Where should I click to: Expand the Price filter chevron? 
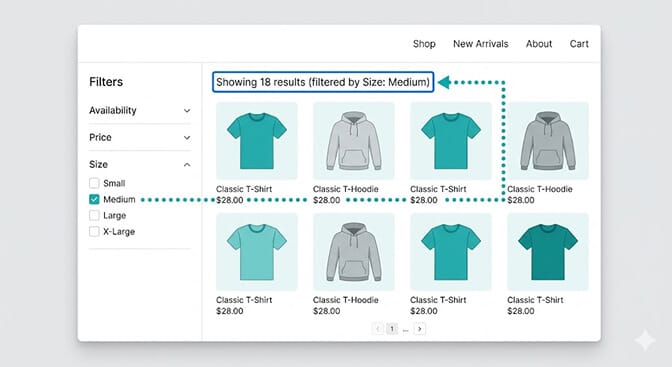click(187, 138)
